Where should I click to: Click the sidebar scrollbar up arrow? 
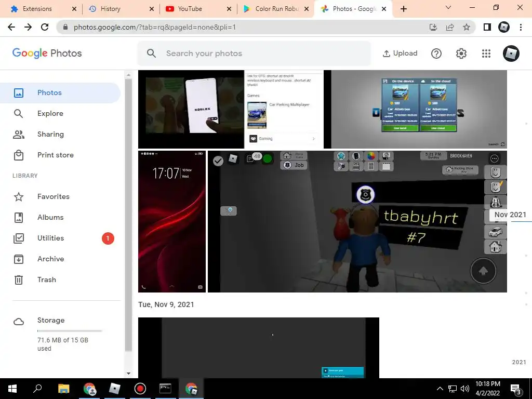[128, 75]
